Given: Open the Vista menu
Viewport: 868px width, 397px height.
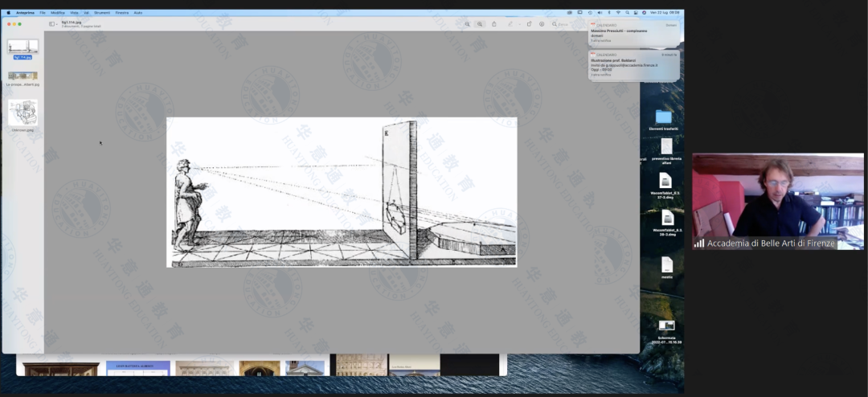Looking at the screenshot, I should (x=74, y=12).
